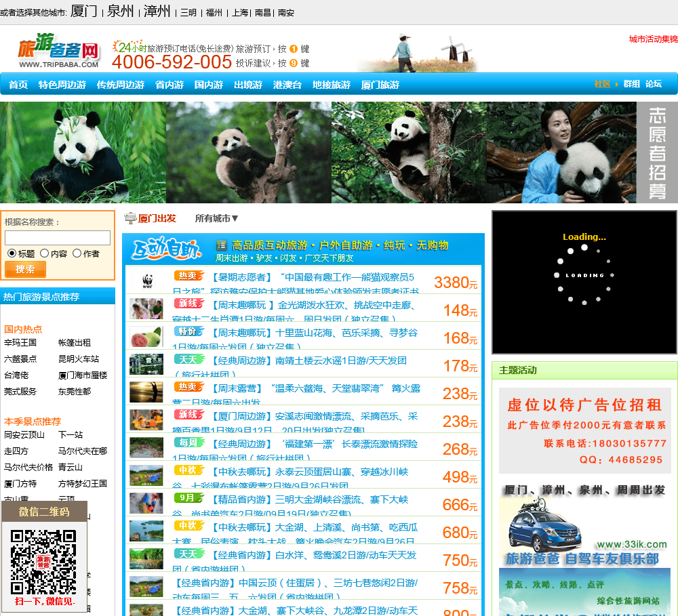This screenshot has width=678, height=616.
Task: Go to 首页 in the navigation bar
Action: (18, 84)
